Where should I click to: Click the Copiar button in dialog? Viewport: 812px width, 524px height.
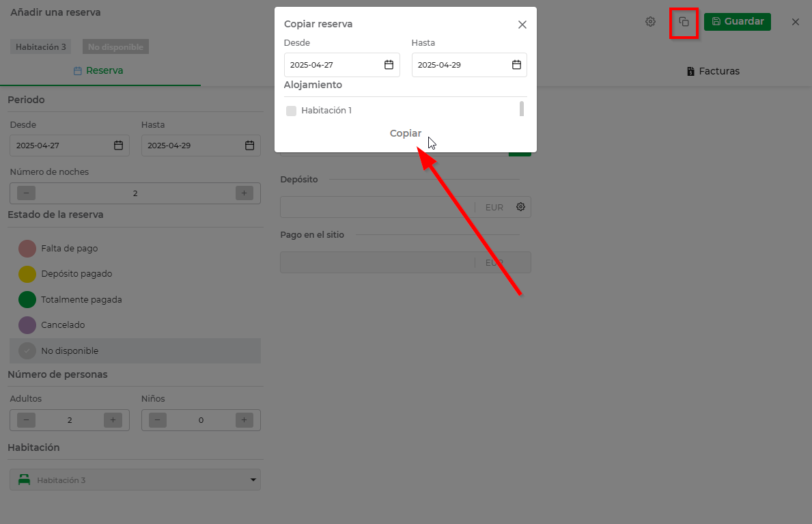(406, 133)
